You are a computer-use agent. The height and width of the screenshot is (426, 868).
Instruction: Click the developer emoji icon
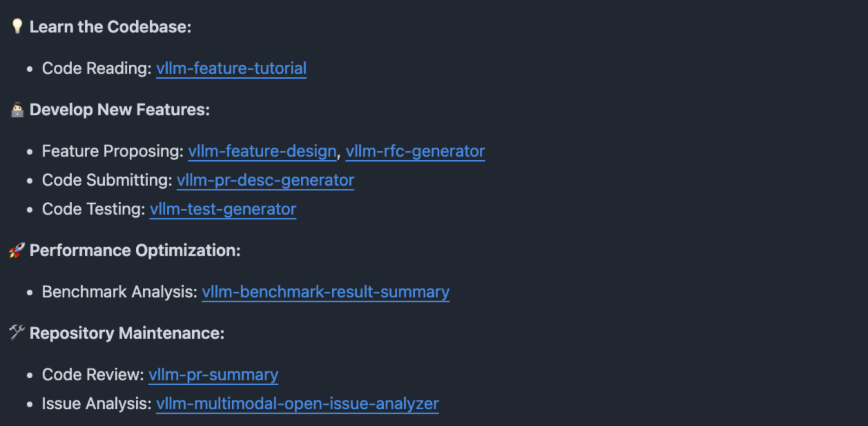[x=17, y=110]
